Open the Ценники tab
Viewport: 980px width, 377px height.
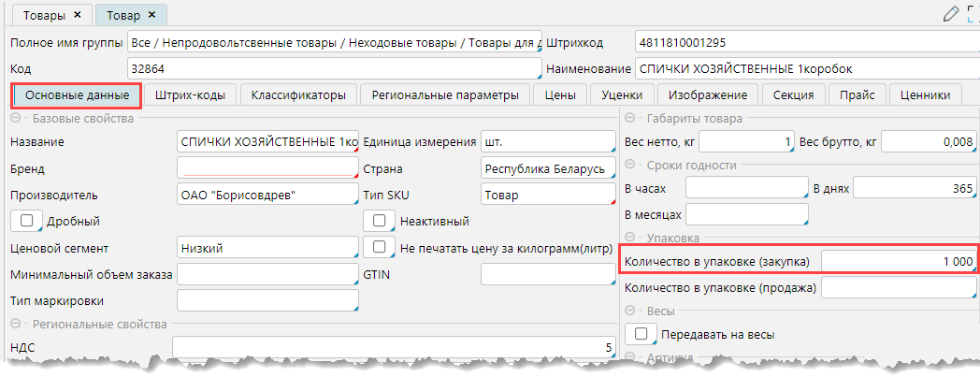click(x=926, y=94)
